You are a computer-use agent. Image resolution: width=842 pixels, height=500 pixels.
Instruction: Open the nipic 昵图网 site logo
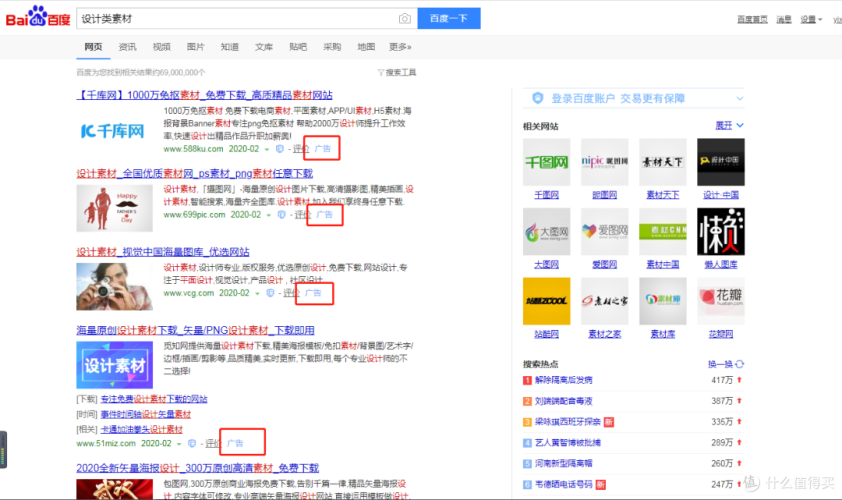click(x=605, y=162)
